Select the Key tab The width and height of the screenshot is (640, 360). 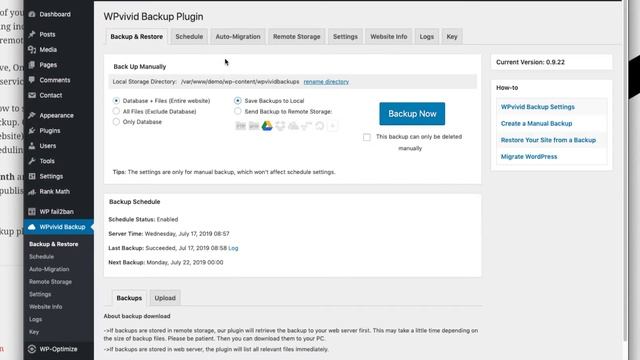[x=452, y=36]
